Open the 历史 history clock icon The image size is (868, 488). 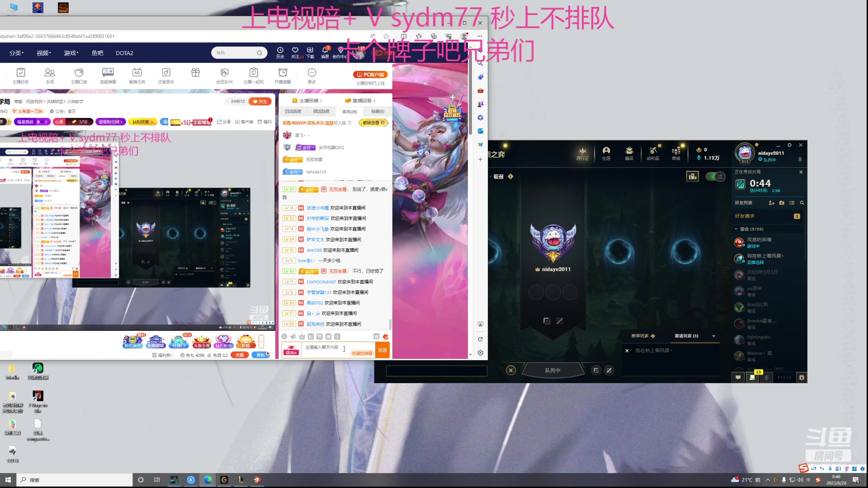[280, 52]
